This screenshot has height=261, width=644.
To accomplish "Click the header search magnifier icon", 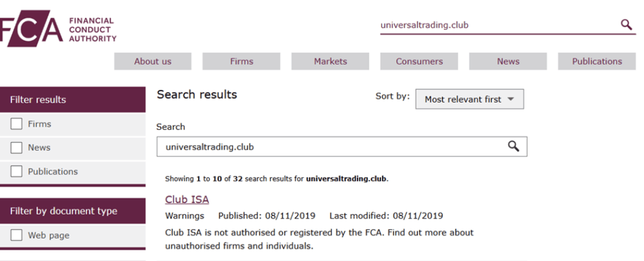I will point(626,25).
